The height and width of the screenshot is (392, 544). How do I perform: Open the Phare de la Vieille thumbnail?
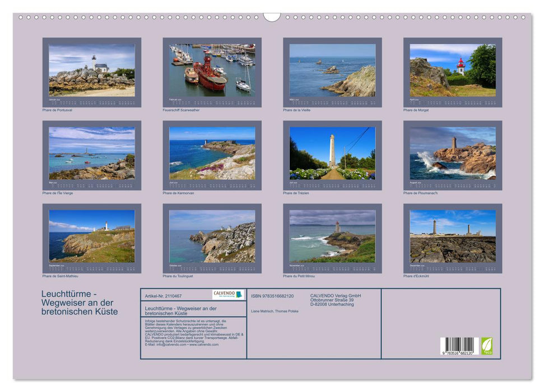pos(332,70)
